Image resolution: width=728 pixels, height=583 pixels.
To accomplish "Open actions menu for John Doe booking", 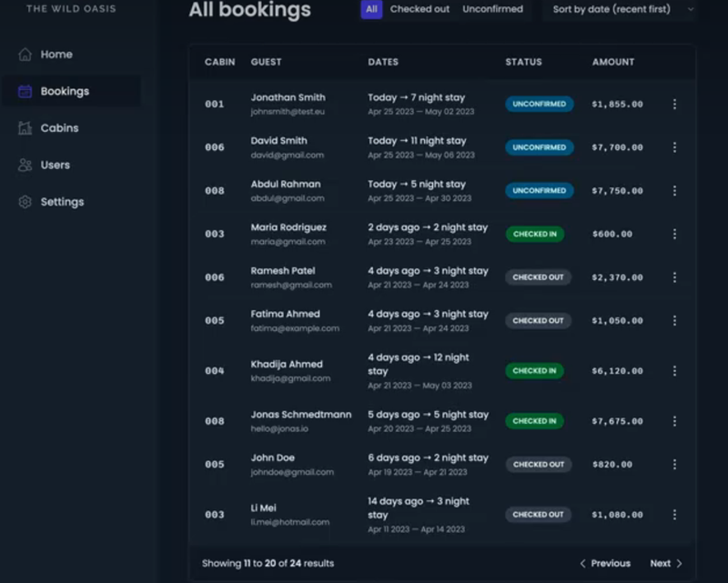I will pyautogui.click(x=674, y=465).
